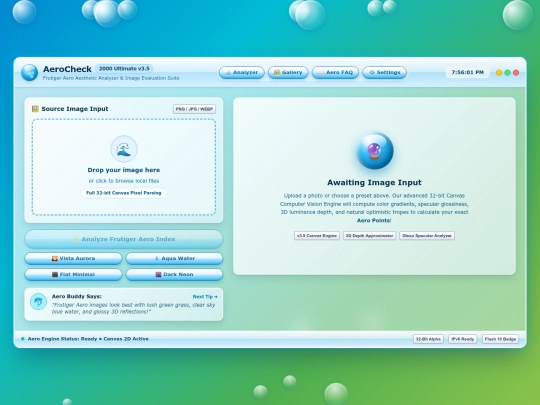Click the green engine status dot
Image resolution: width=540 pixels, height=405 pixels.
point(23,339)
